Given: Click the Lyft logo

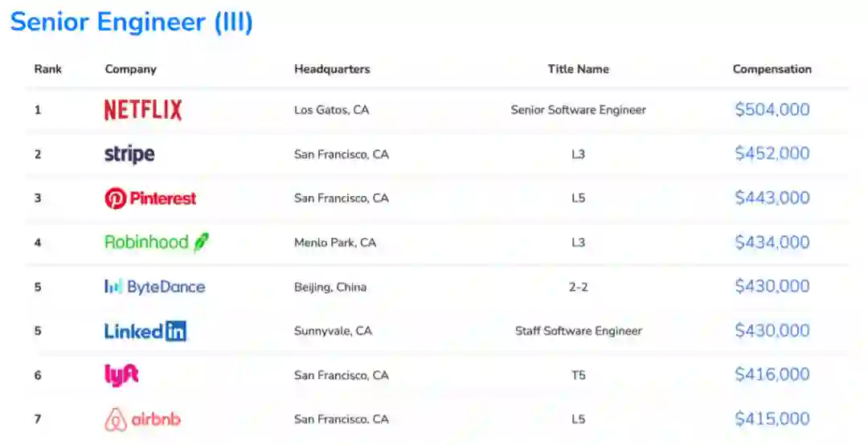Looking at the screenshot, I should point(121,375).
